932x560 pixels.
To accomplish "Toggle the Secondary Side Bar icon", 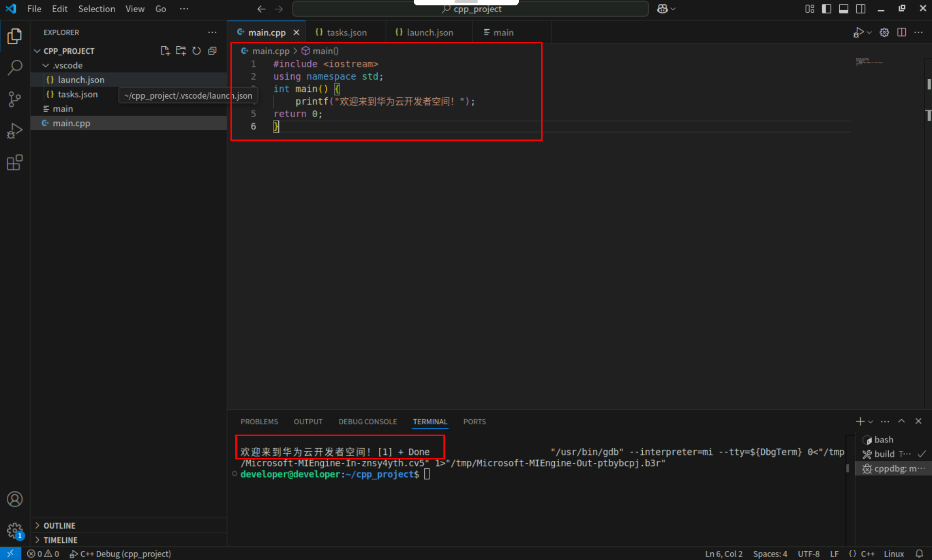I will 861,8.
